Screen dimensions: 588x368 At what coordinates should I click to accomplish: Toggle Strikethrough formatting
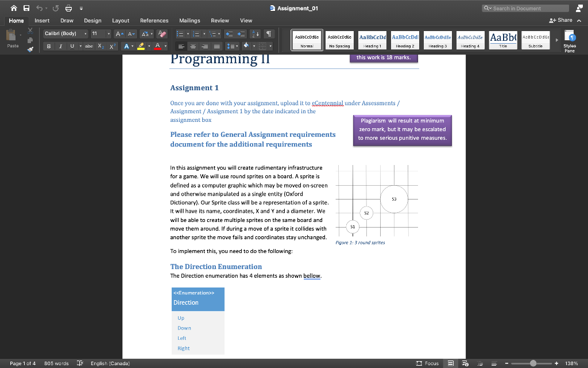coord(89,46)
